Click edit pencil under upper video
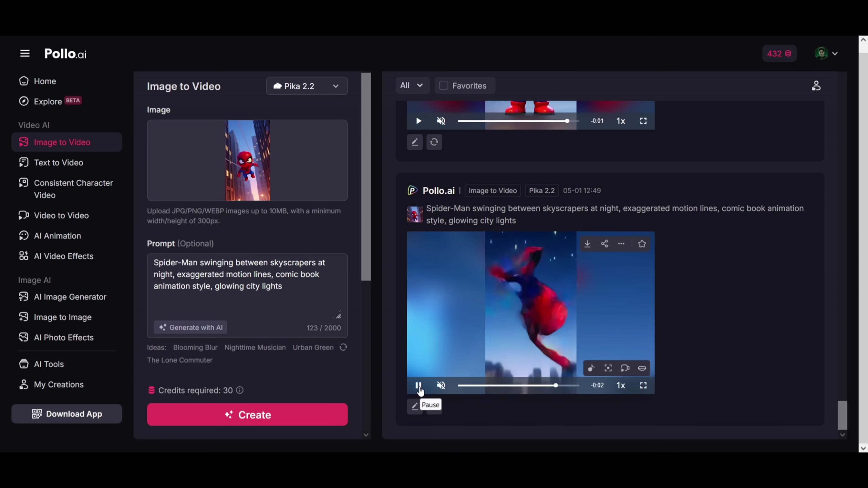The image size is (868, 488). coord(415,142)
